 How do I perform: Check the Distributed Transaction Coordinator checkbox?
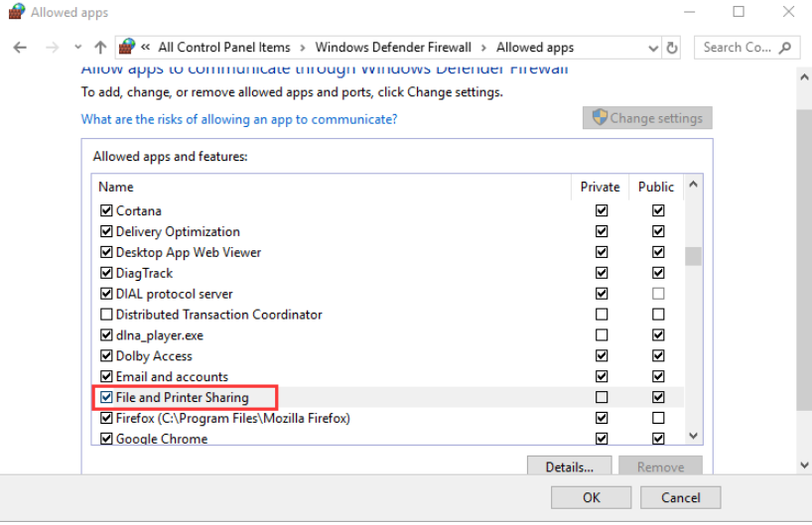(x=106, y=315)
